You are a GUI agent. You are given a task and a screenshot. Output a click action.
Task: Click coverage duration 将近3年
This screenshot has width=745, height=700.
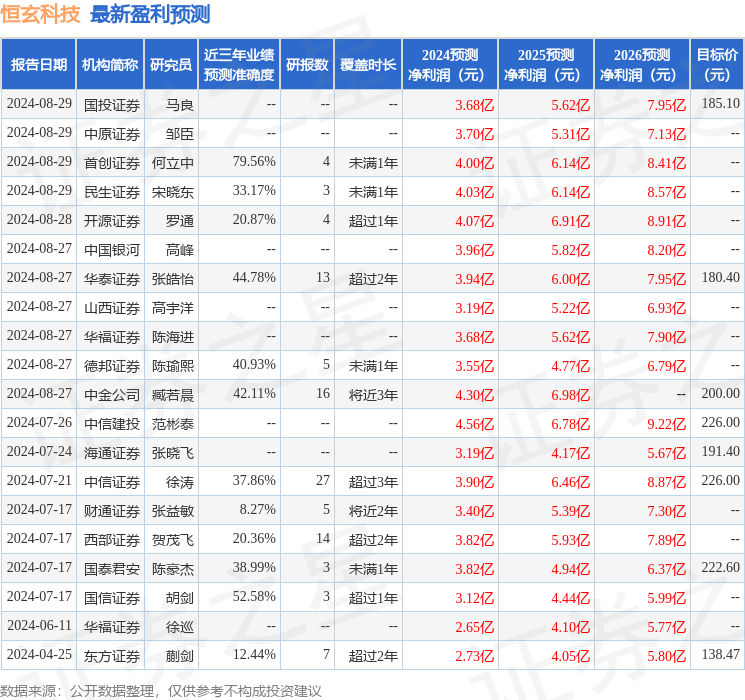pos(373,395)
